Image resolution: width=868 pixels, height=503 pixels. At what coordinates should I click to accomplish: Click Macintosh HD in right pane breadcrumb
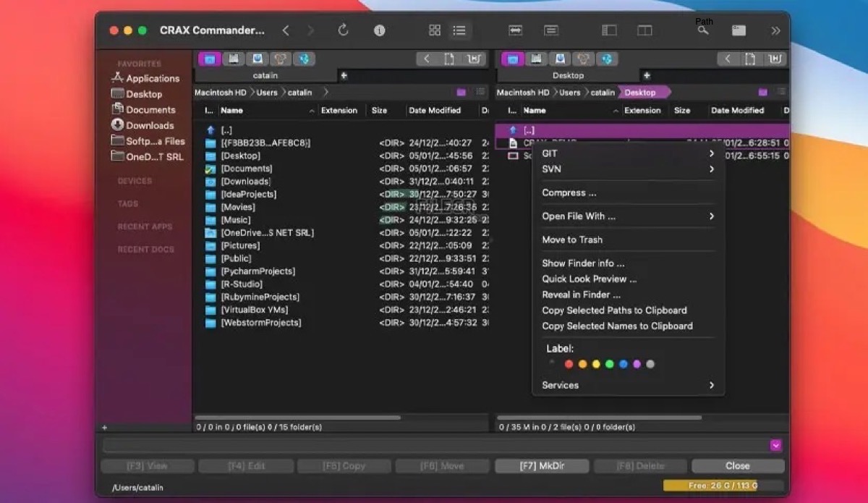(x=523, y=92)
